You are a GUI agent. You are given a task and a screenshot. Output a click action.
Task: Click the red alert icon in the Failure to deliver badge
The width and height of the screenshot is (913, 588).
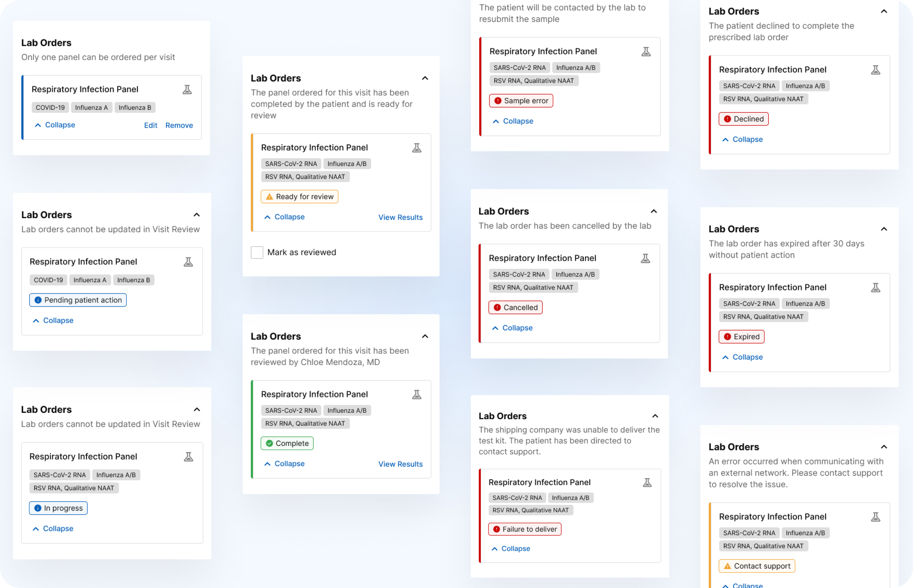[x=496, y=529]
